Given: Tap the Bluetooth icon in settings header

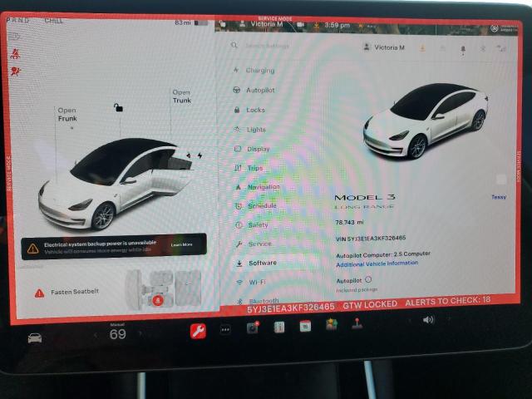Looking at the screenshot, I should (483, 49).
